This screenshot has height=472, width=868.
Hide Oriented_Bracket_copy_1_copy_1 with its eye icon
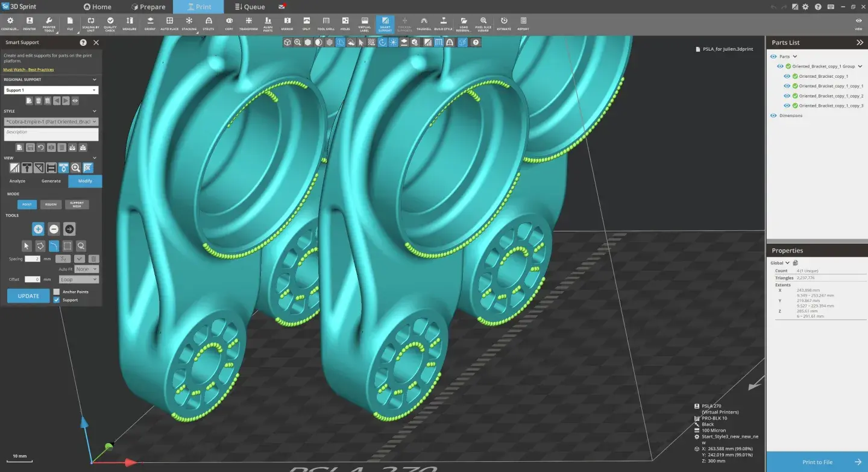coord(787,86)
